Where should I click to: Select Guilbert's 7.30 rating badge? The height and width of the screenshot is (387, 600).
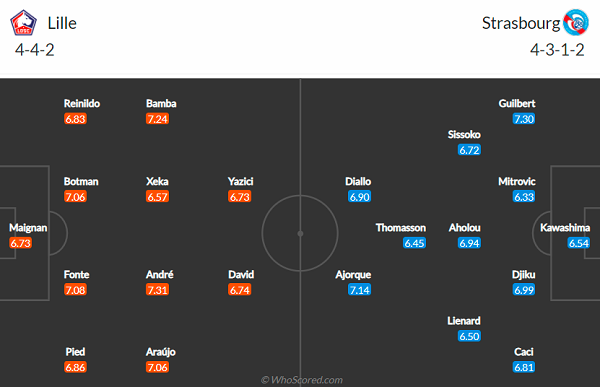[524, 119]
